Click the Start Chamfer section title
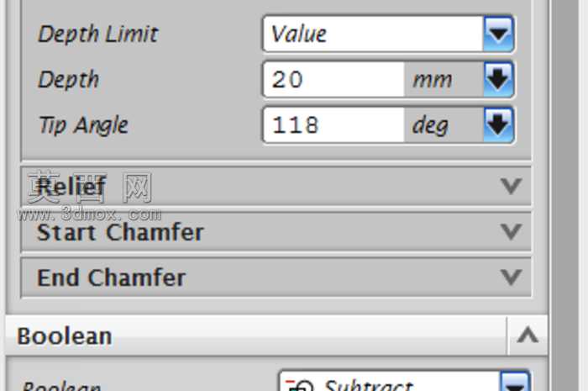 click(x=120, y=232)
